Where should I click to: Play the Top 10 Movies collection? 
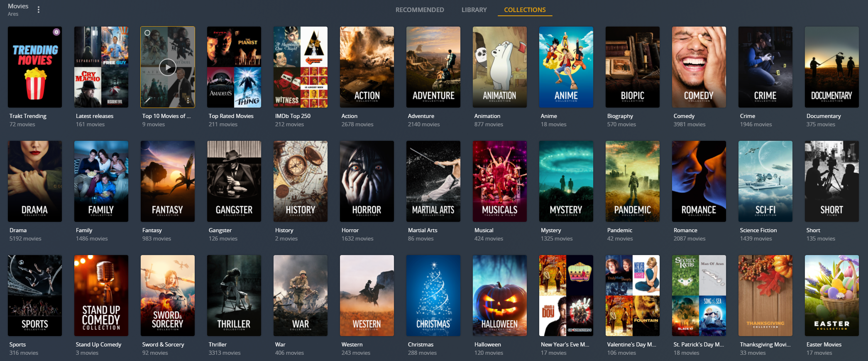[x=168, y=67]
